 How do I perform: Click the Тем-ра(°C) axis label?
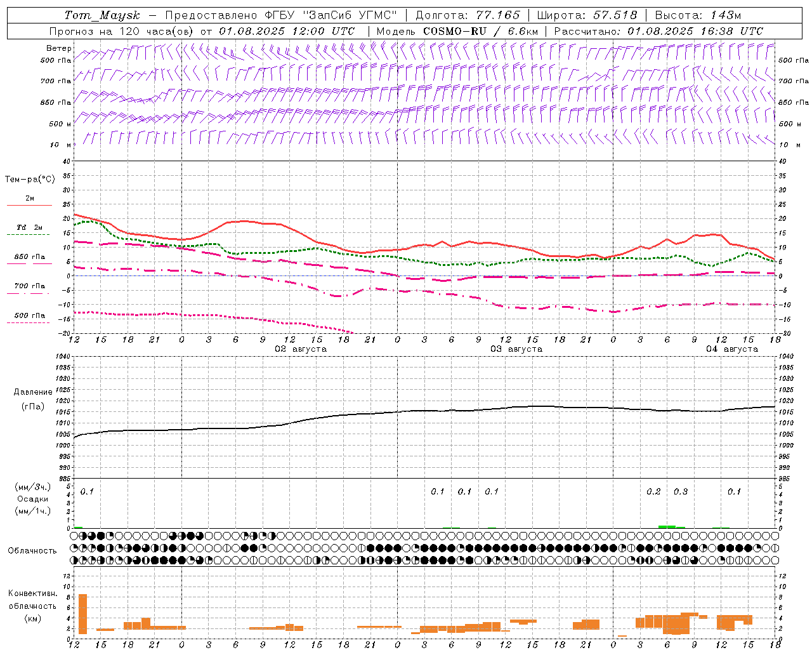click(30, 180)
